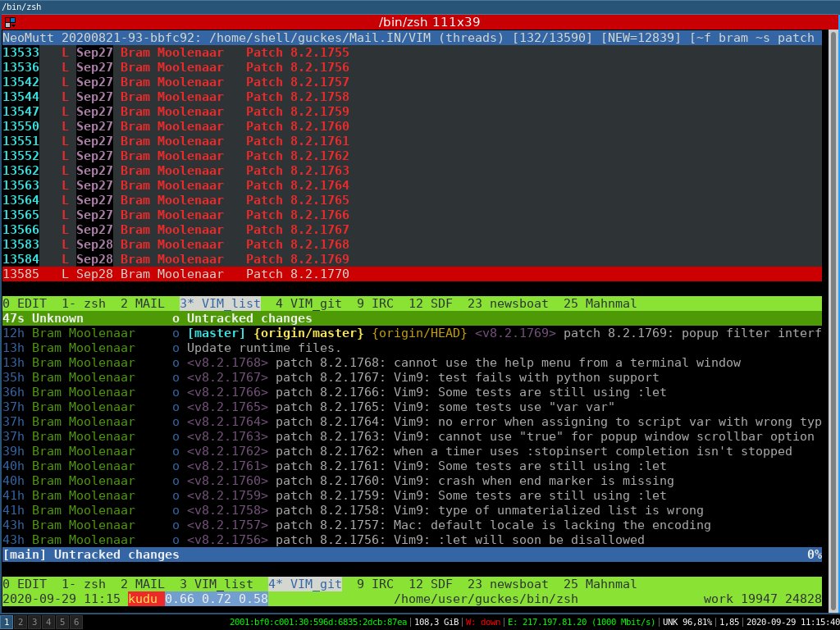Image resolution: width=840 pixels, height=630 pixels.
Task: Select commit 'patch 8.2.1765: some tests use var var'
Action: tap(412, 407)
